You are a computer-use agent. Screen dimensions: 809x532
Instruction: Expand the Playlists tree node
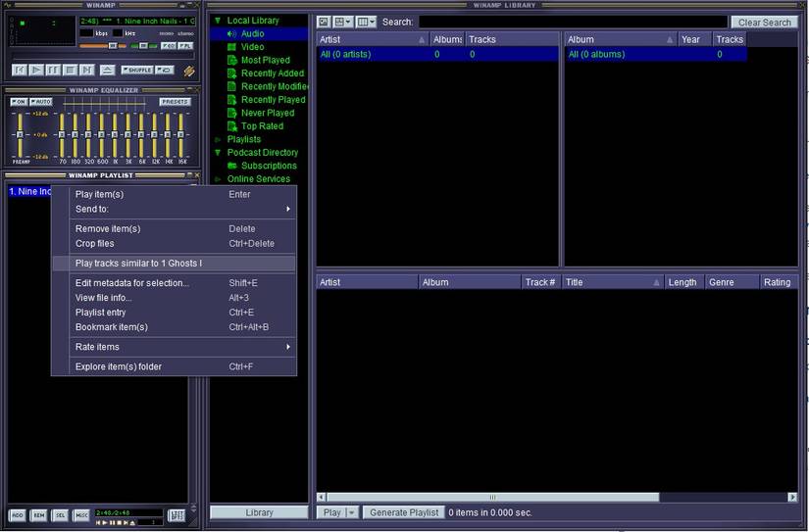pos(218,139)
